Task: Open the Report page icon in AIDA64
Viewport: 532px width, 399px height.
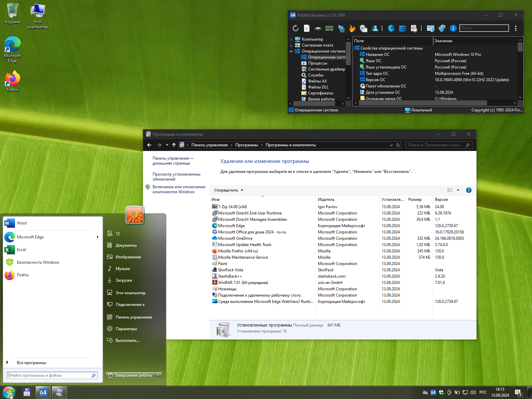Action: pos(307,28)
